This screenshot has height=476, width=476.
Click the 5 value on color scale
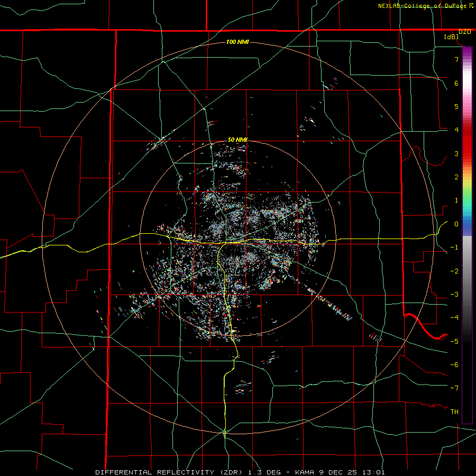pyautogui.click(x=456, y=106)
